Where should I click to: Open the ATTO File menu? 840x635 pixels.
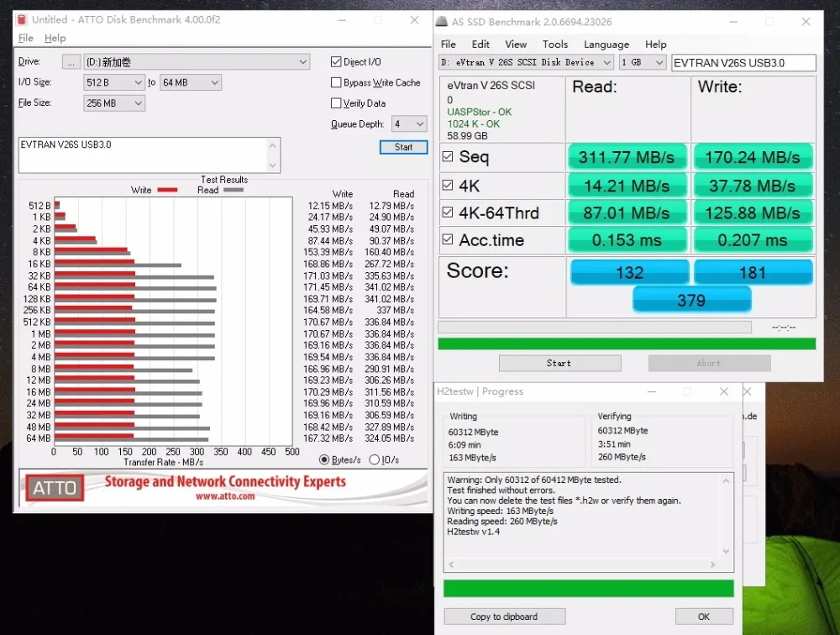tap(26, 38)
